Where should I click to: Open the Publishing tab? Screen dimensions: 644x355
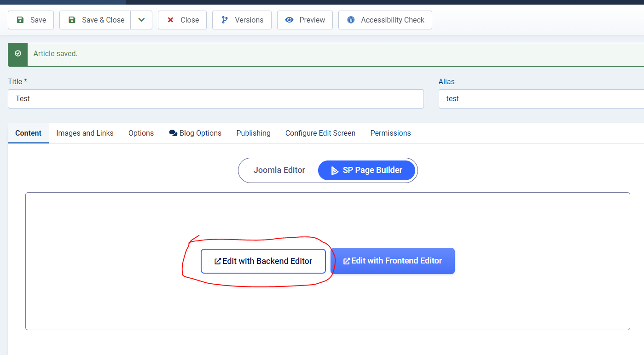(x=254, y=133)
